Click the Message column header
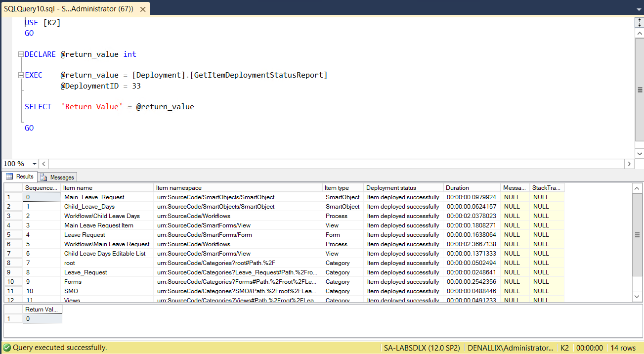Viewport: 644px width, 354px height. (515, 188)
